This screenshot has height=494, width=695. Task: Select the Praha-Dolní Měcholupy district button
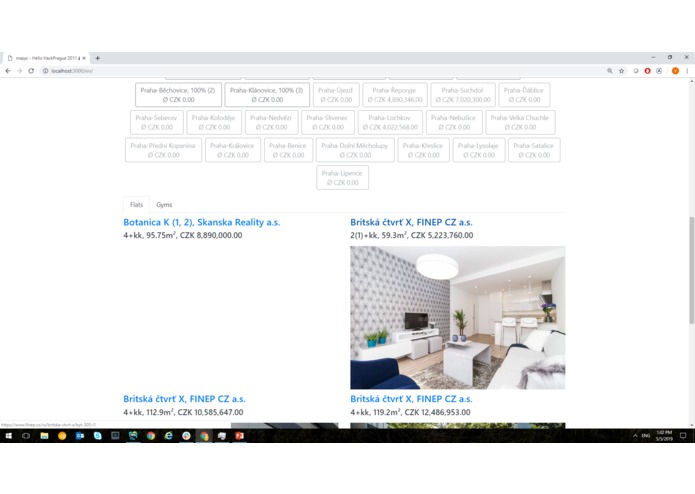(x=355, y=150)
